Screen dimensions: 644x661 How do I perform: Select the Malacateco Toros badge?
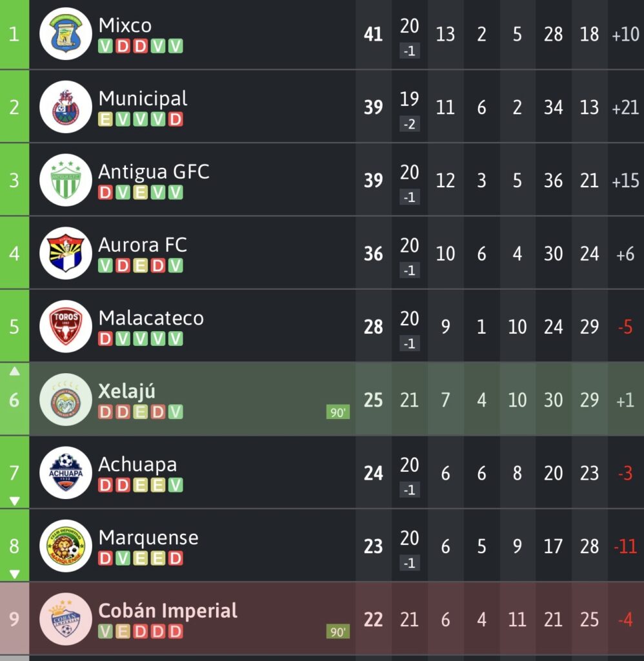(66, 327)
